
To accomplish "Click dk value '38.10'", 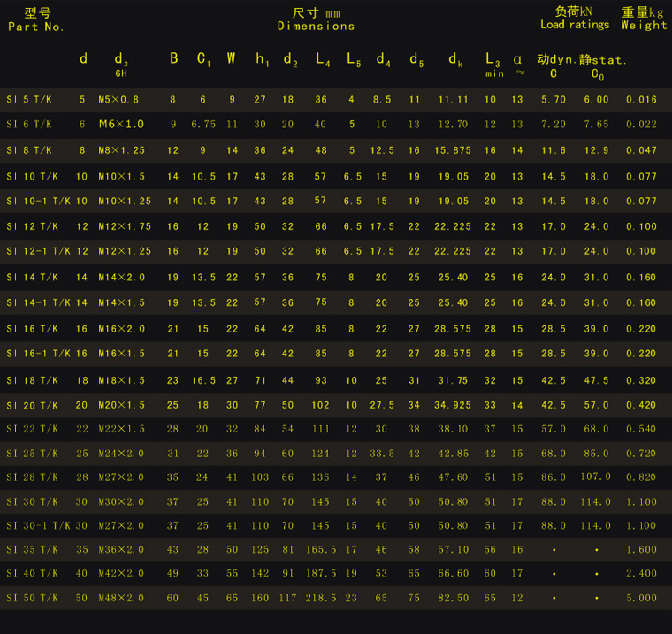I will (453, 429).
